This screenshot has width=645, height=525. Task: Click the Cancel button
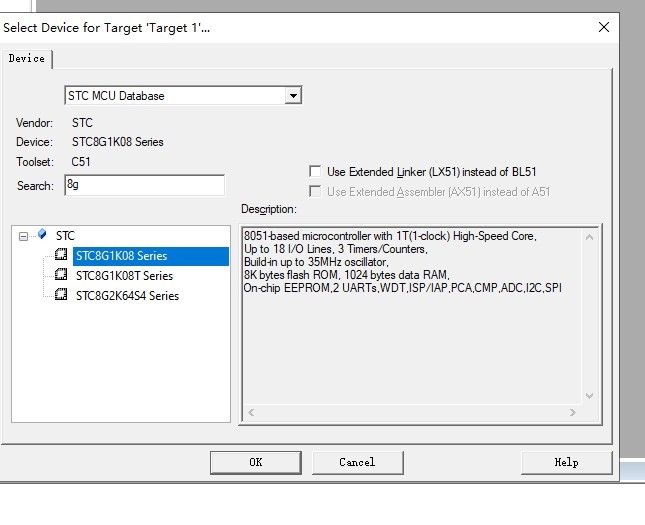tap(357, 462)
